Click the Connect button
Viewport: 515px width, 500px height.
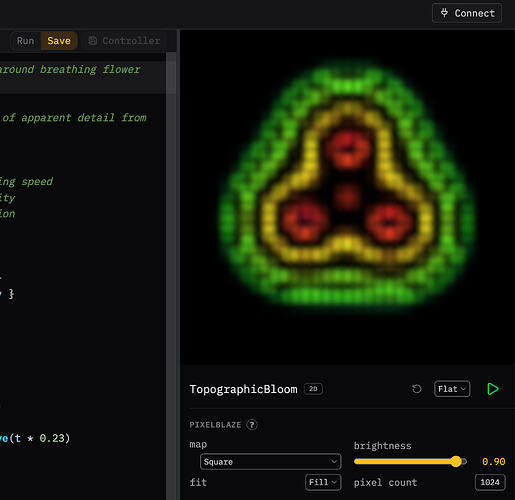point(467,13)
